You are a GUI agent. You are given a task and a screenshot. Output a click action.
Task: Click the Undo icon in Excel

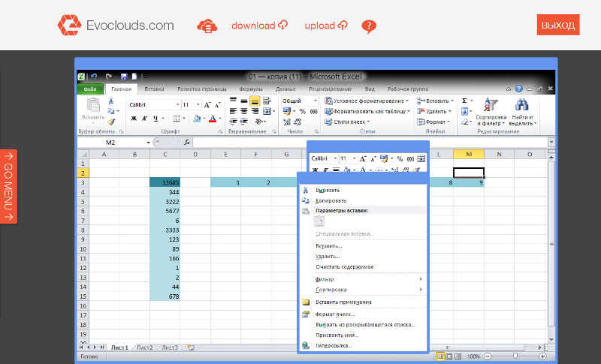[x=94, y=77]
